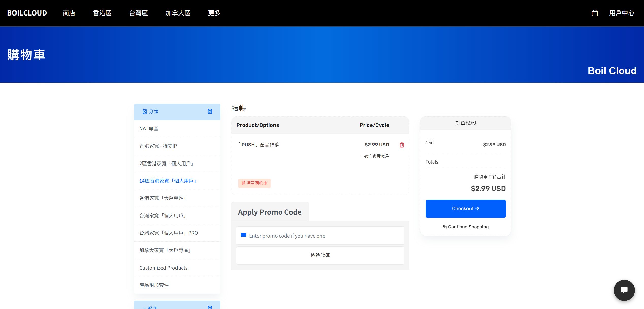Click the BOILCLOUD logo
Image resolution: width=644 pixels, height=309 pixels.
(x=27, y=13)
